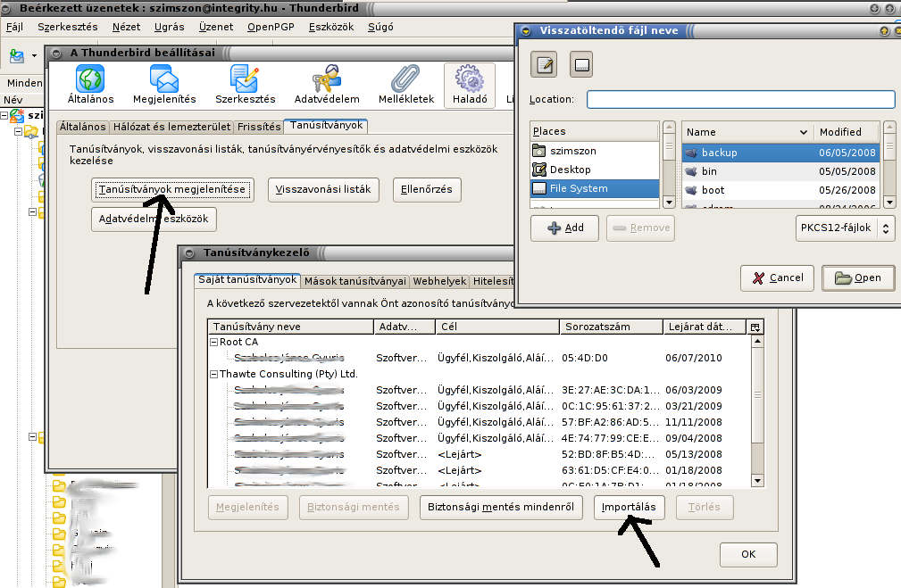Switch to Hálózat és lemezterület tab
901x588 pixels.
[x=171, y=127]
